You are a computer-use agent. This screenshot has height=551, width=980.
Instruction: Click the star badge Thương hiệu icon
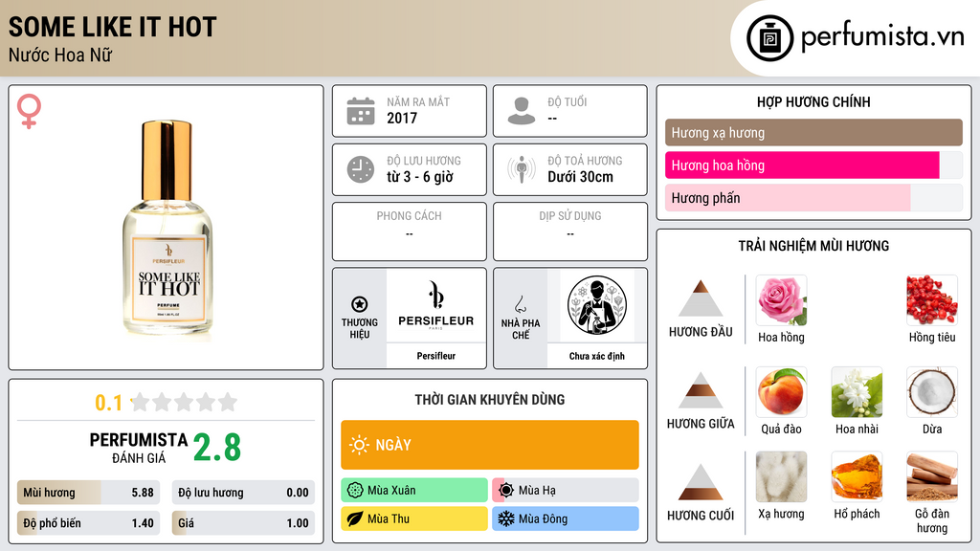tap(360, 304)
